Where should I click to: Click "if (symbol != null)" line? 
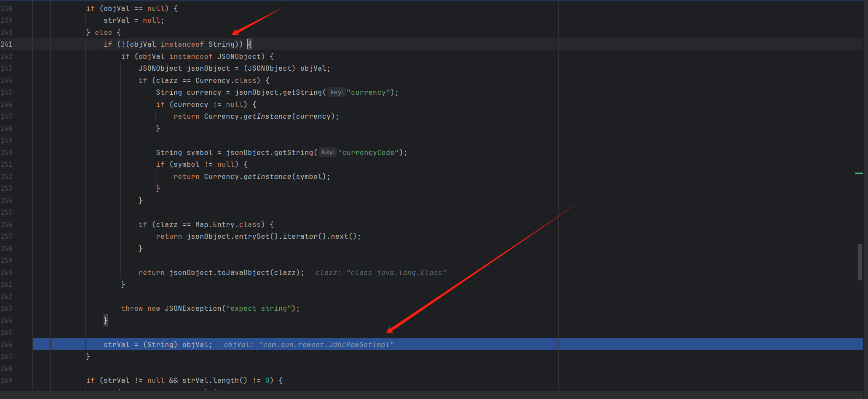(x=202, y=164)
